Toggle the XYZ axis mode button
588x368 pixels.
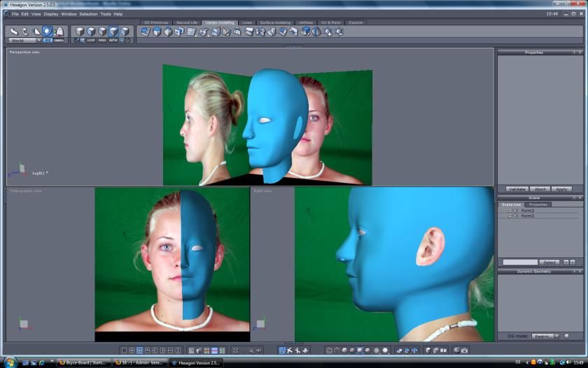(48, 40)
